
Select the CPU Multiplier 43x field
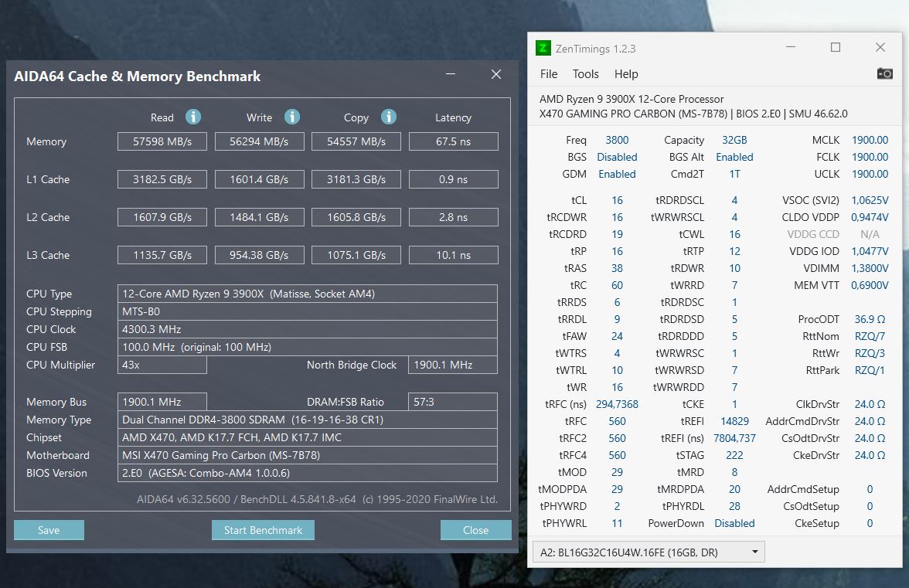tap(162, 365)
